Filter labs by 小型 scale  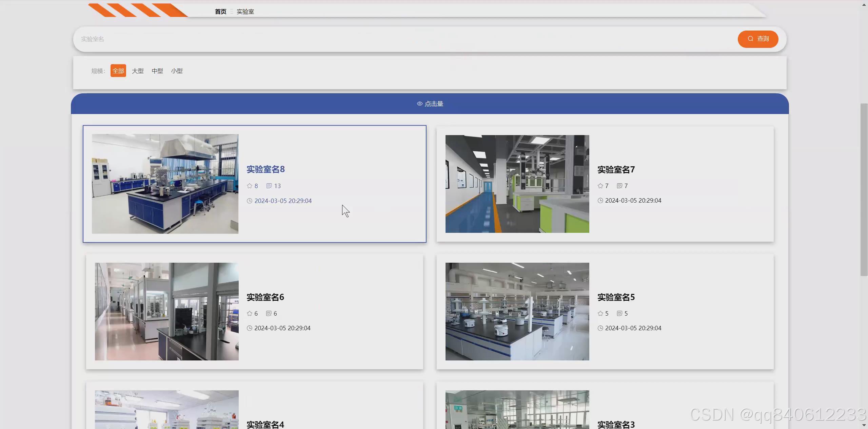click(177, 71)
